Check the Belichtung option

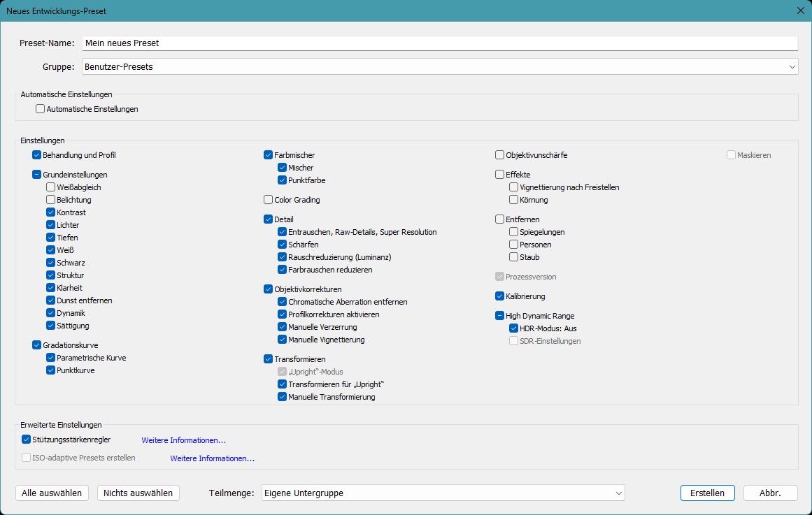click(51, 199)
